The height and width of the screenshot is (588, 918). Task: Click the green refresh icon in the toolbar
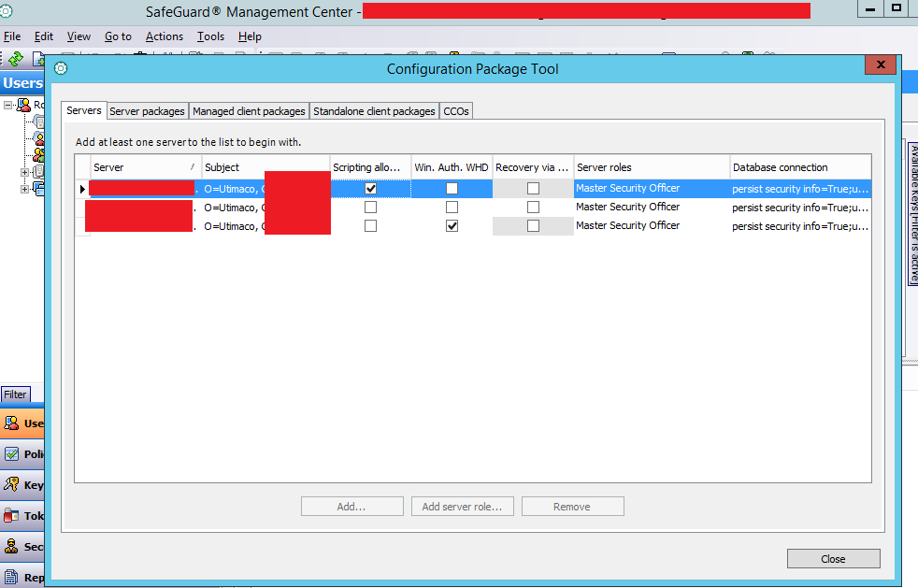click(x=16, y=59)
